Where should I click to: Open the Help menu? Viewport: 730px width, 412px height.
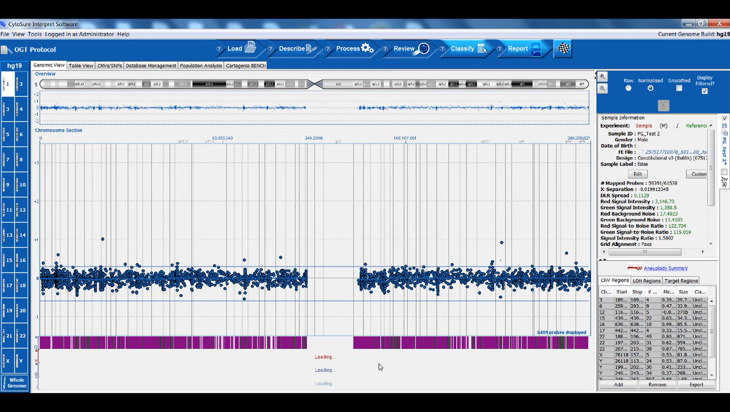coord(123,34)
